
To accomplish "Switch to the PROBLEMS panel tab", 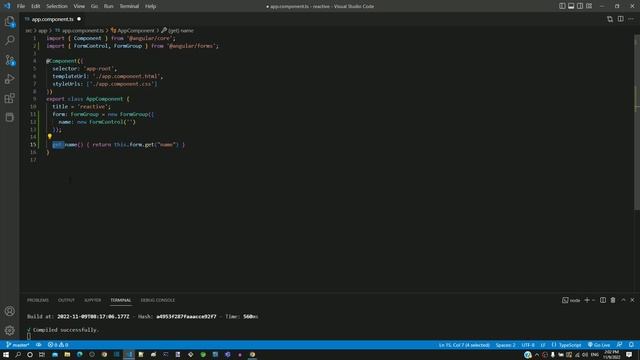I will pos(38,300).
